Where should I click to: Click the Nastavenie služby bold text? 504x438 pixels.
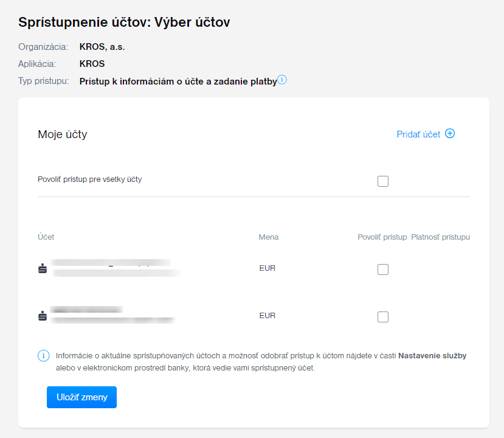pyautogui.click(x=432, y=356)
